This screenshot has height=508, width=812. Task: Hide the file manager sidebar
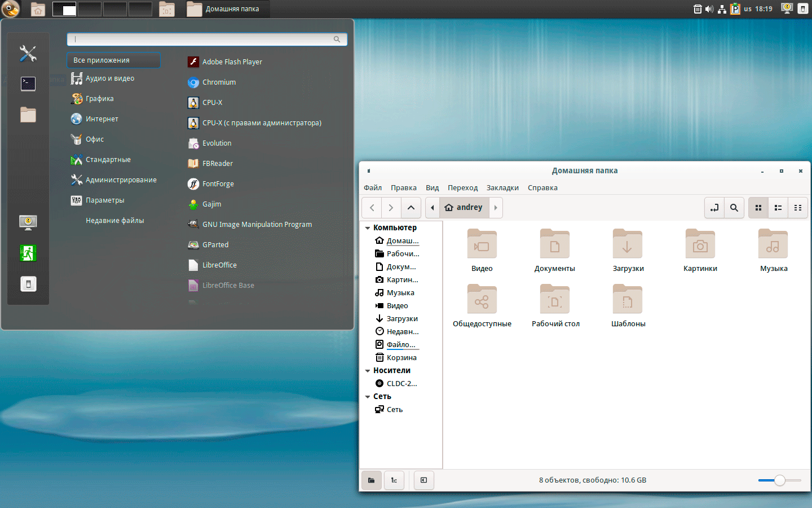pyautogui.click(x=423, y=480)
